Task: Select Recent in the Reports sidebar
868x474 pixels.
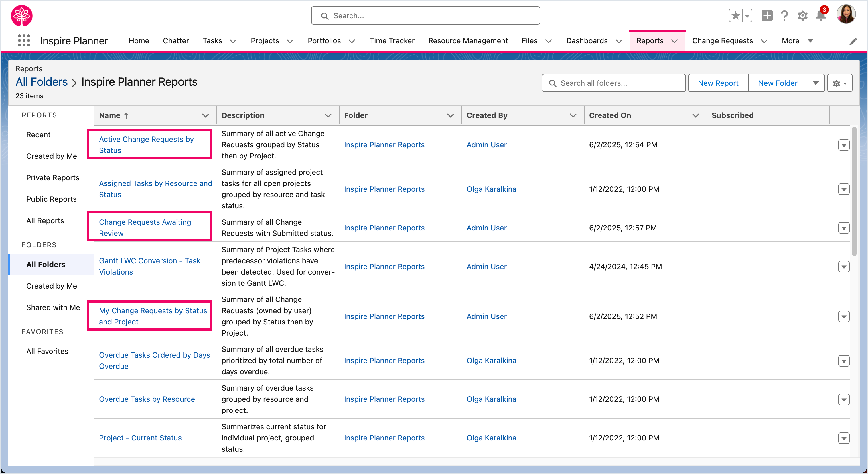Action: (38, 135)
